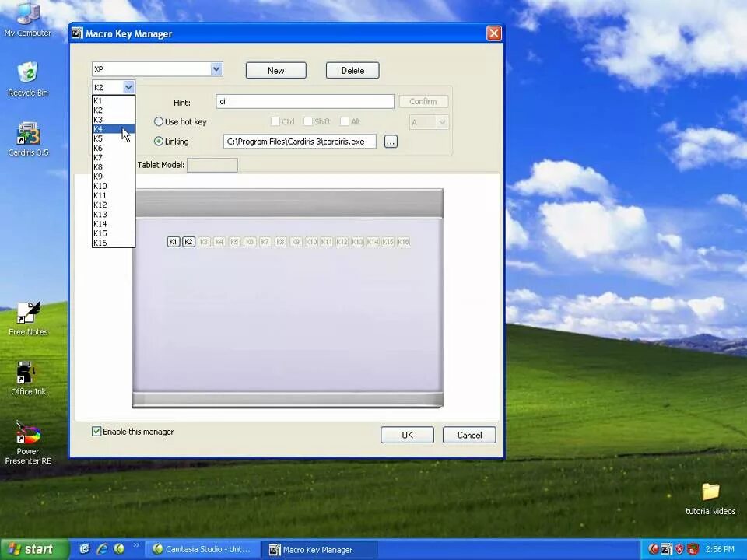The image size is (747, 560).
Task: Choose K6 from the key list
Action: tap(114, 148)
